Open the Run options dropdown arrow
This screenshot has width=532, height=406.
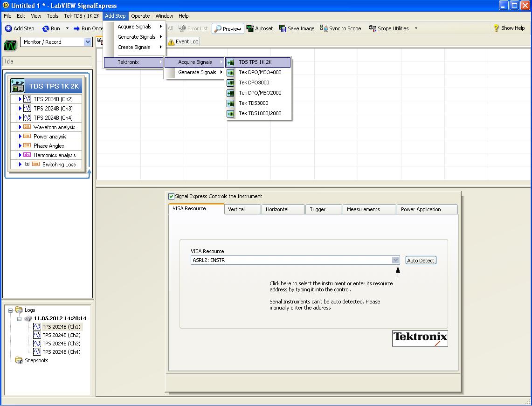(67, 28)
